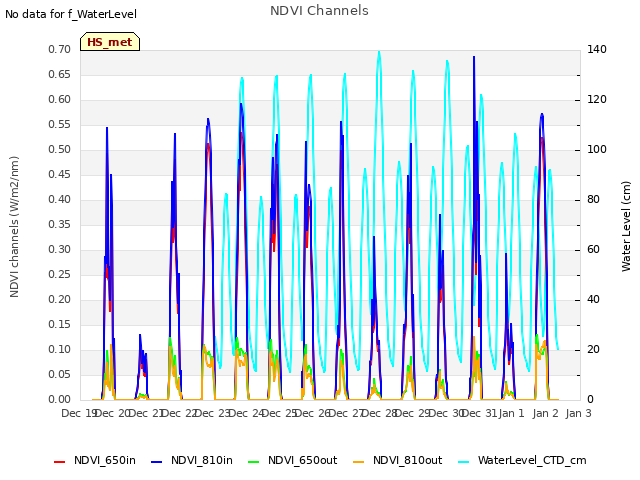
Task: Click the tallest blue NDVI_810in spike
Action: 474,58
